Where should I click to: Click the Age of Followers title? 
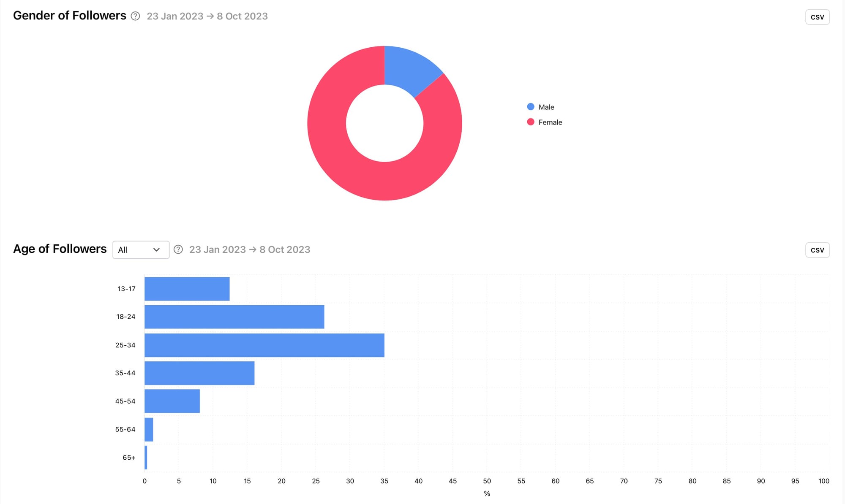(x=60, y=249)
